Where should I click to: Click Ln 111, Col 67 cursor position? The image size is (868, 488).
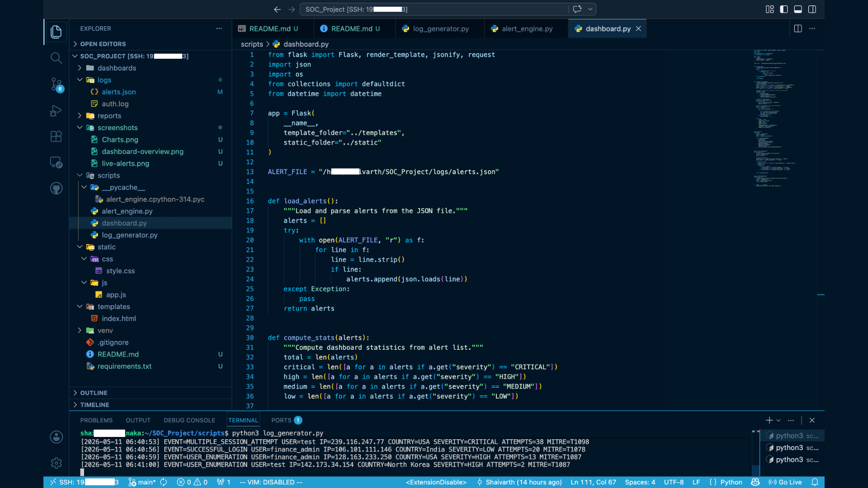tap(593, 482)
